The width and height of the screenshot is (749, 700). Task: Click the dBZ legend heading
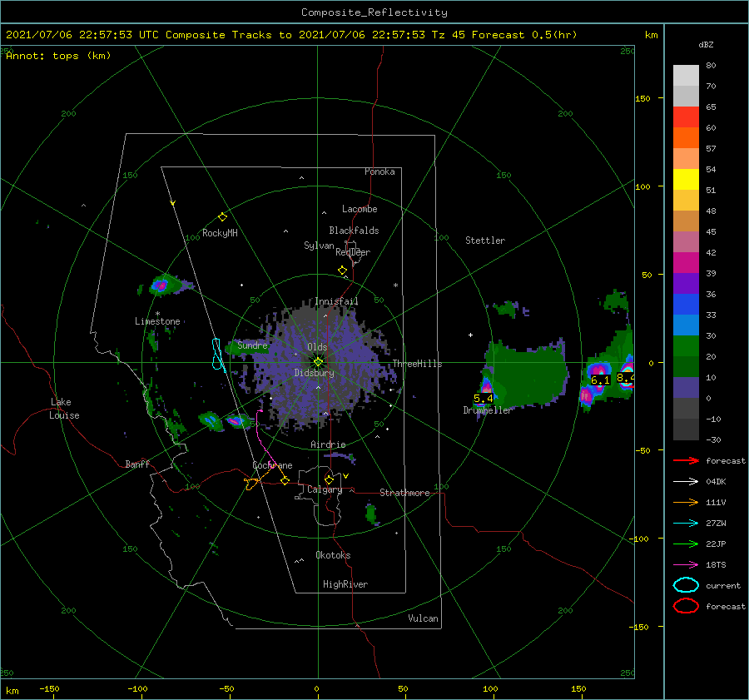click(x=706, y=44)
